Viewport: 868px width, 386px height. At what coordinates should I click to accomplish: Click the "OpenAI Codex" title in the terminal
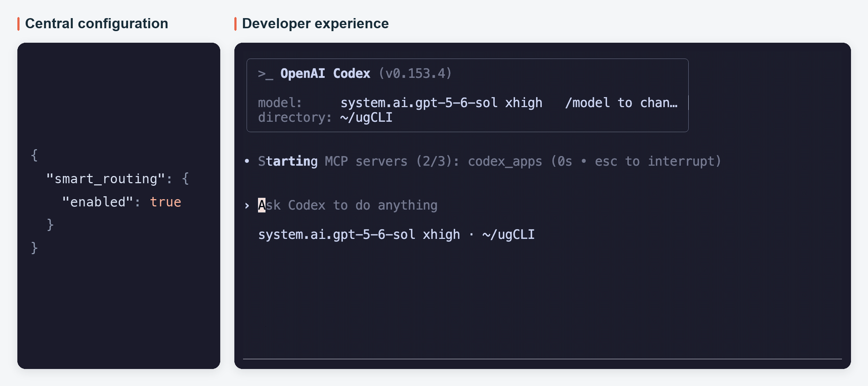click(325, 74)
